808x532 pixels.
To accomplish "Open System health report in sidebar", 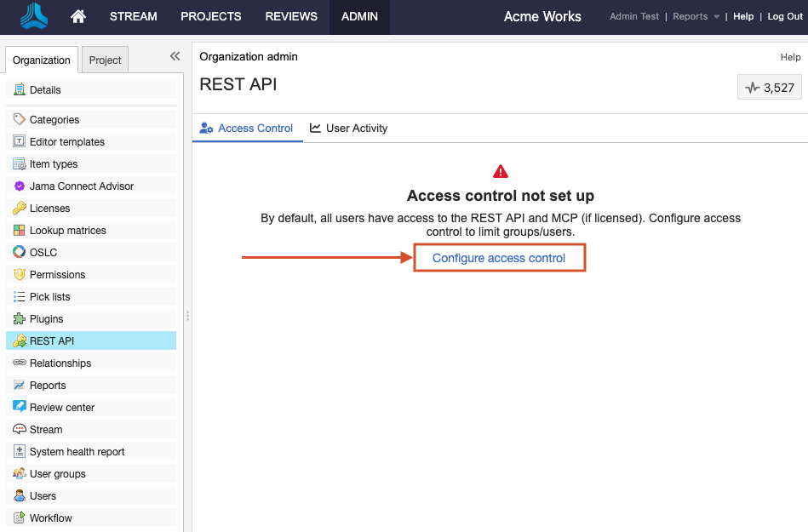I will (91, 452).
